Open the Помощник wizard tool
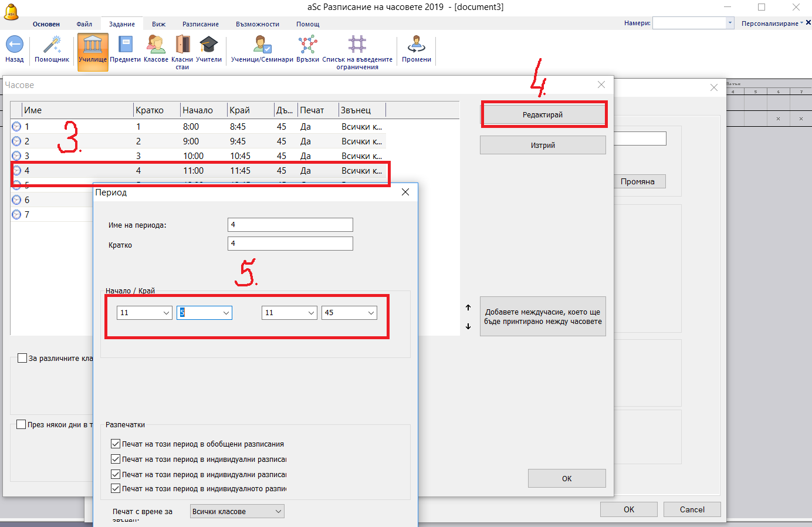The image size is (812, 527). 52,45
